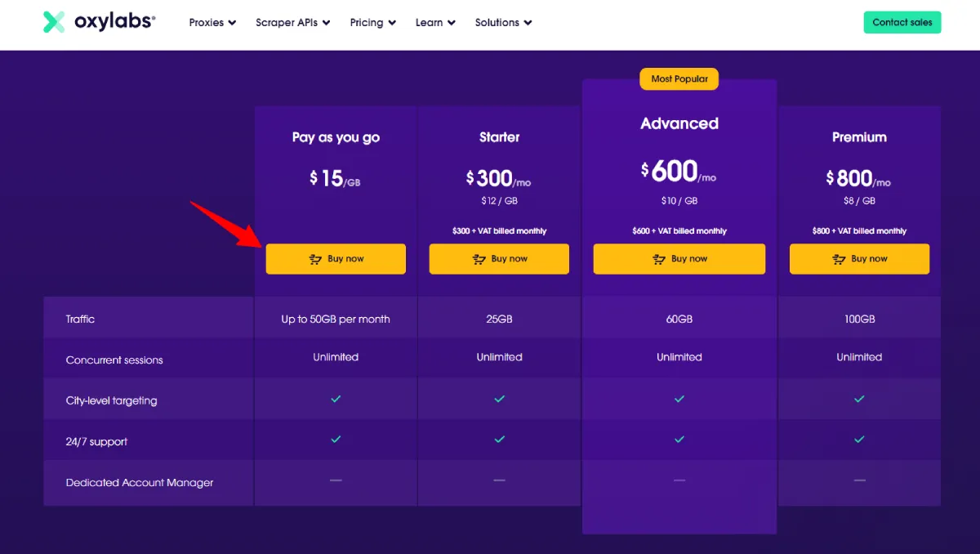Click 'Up to 50GB per month' cell
980x554 pixels.
coord(336,319)
